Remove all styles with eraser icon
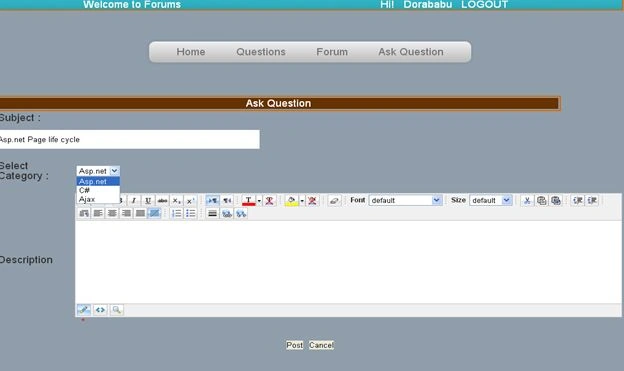Image resolution: width=624 pixels, height=371 pixels. [x=334, y=201]
